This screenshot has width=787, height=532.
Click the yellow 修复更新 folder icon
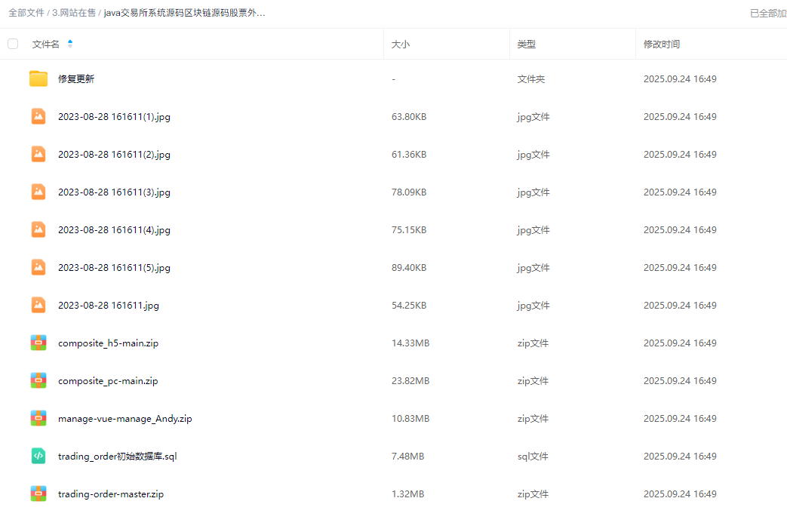point(38,78)
